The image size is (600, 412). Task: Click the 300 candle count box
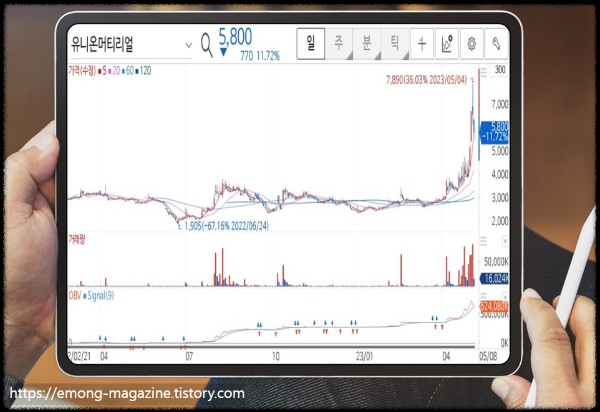coord(500,70)
